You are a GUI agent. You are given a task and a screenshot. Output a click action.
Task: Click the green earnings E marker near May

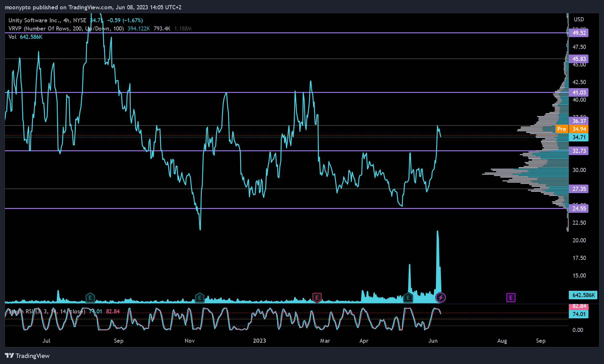coord(408,298)
